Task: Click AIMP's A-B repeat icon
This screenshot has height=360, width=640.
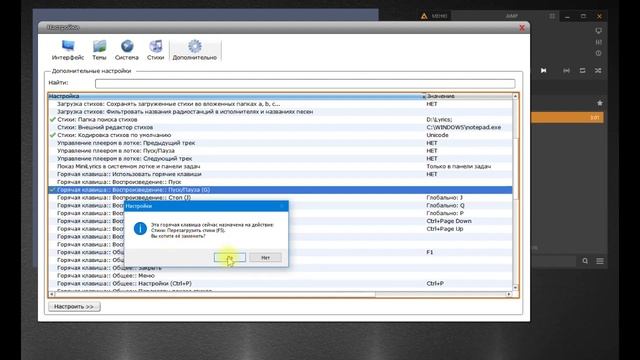Action: pyautogui.click(x=567, y=71)
